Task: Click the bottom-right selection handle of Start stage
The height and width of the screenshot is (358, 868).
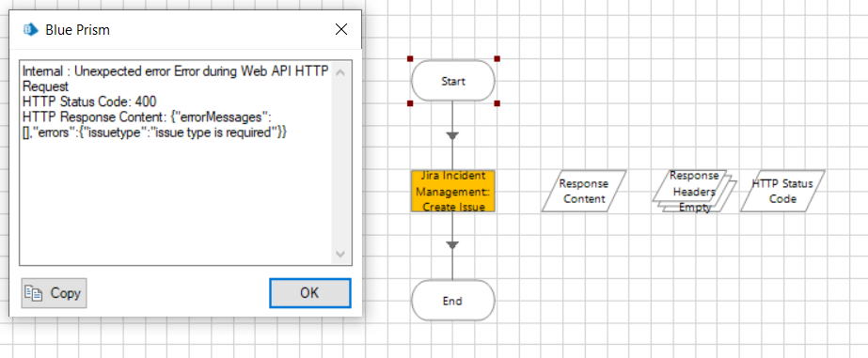Action: pos(497,103)
